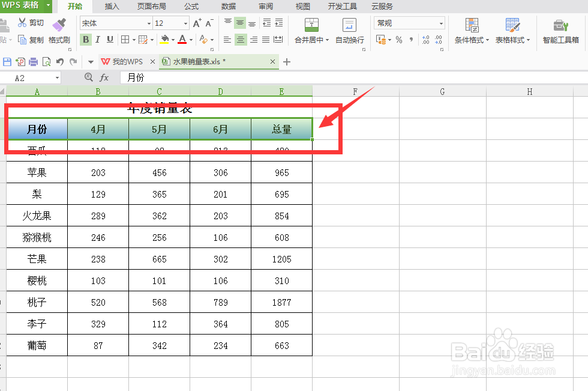This screenshot has width=588, height=391.
Task: Toggle center horizontal alignment
Action: coord(241,40)
